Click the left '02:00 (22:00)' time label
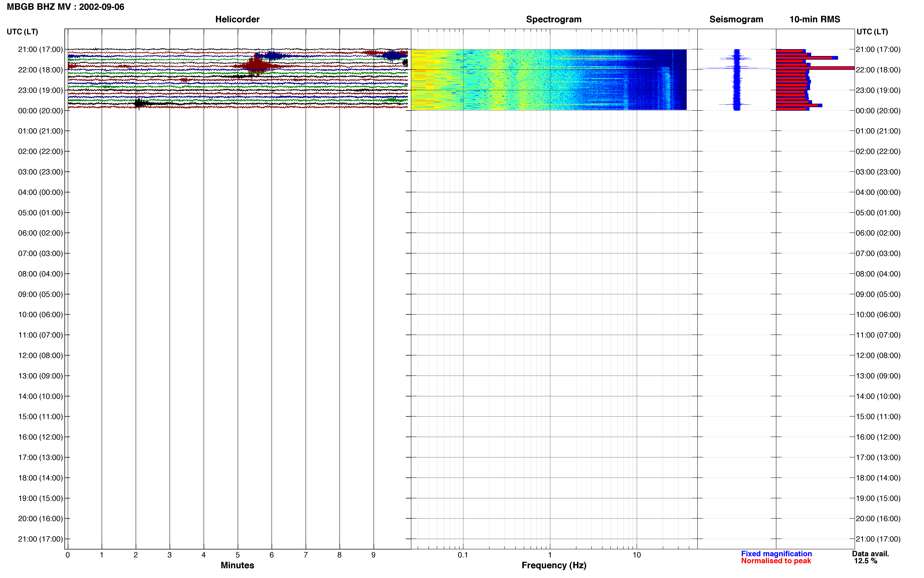The width and height of the screenshot is (924, 578). pyautogui.click(x=40, y=151)
